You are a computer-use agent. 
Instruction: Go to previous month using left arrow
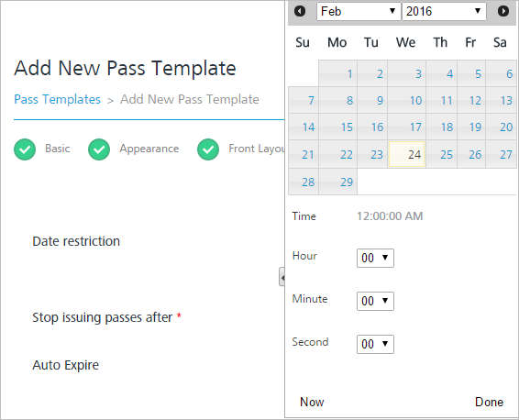pyautogui.click(x=300, y=11)
